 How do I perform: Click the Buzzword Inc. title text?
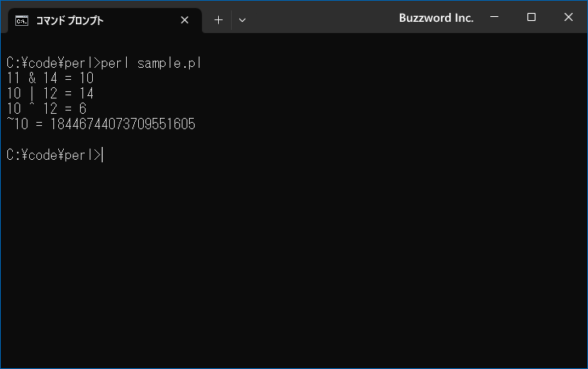tap(436, 18)
